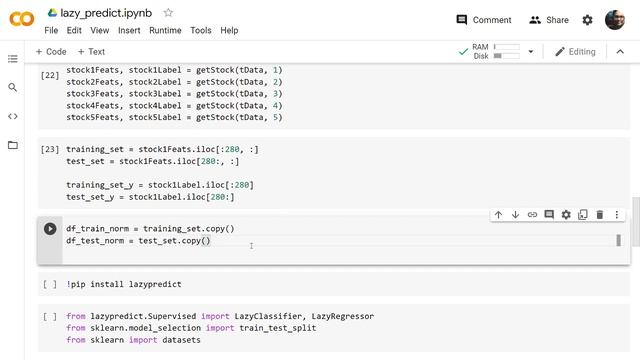Click the RAM usage bar
Screen dimensions: 640x360
(507, 47)
